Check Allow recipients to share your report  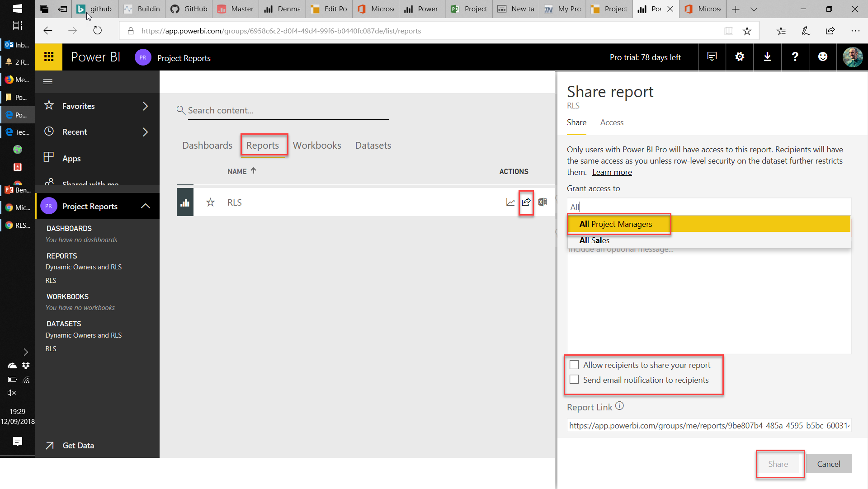point(574,365)
